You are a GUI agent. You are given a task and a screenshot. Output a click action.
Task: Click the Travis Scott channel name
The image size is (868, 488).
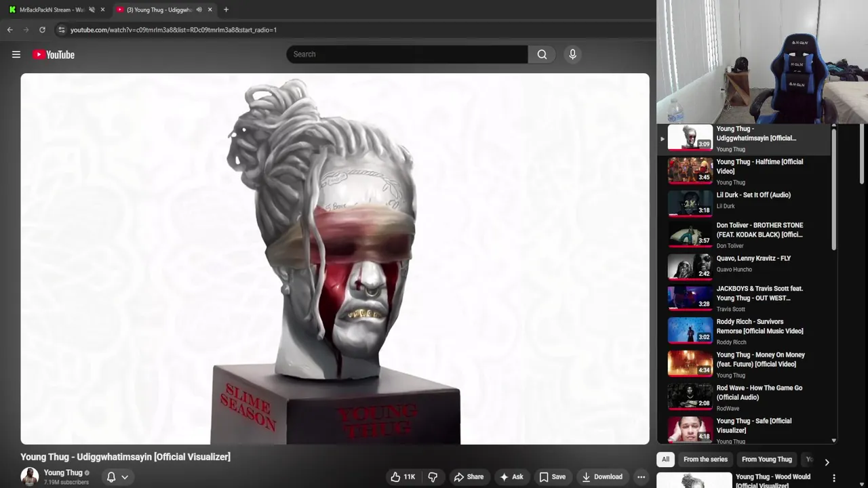coord(731,309)
